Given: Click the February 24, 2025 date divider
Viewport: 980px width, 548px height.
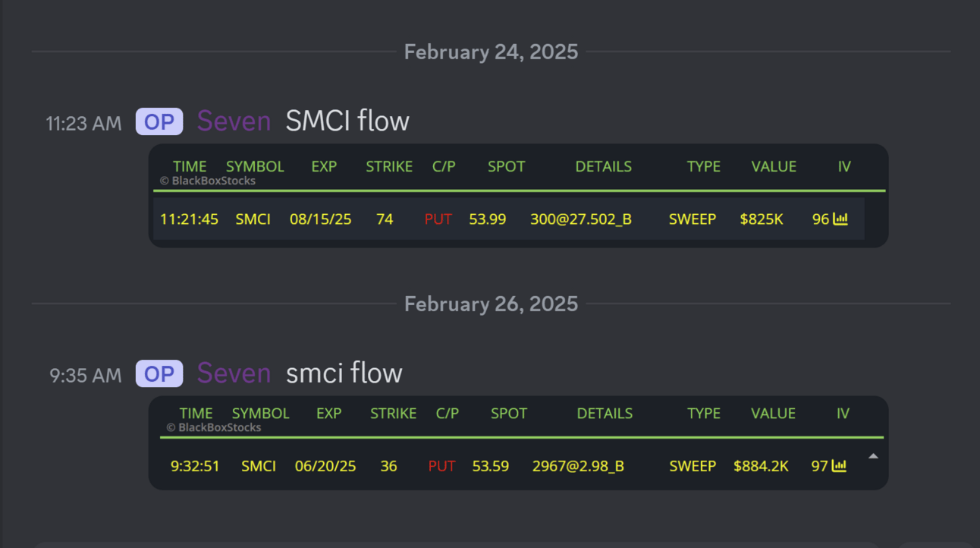Looking at the screenshot, I should point(491,52).
